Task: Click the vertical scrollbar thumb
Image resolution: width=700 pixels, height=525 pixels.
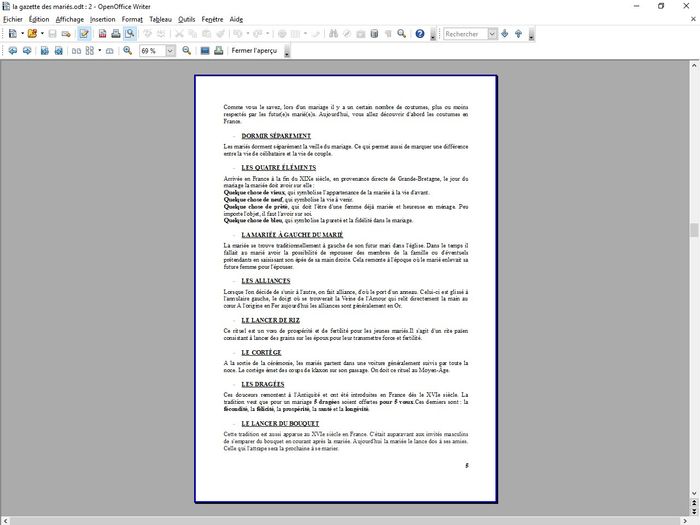Action: pos(694,230)
